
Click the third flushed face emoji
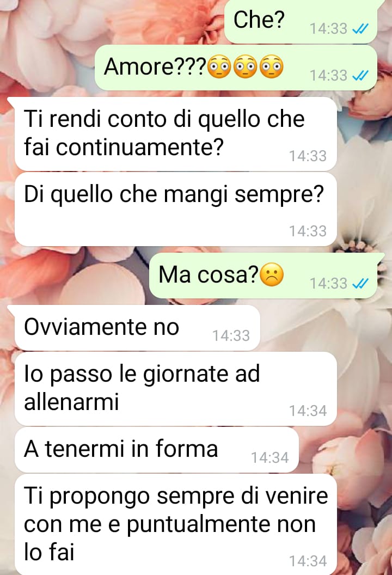272,67
